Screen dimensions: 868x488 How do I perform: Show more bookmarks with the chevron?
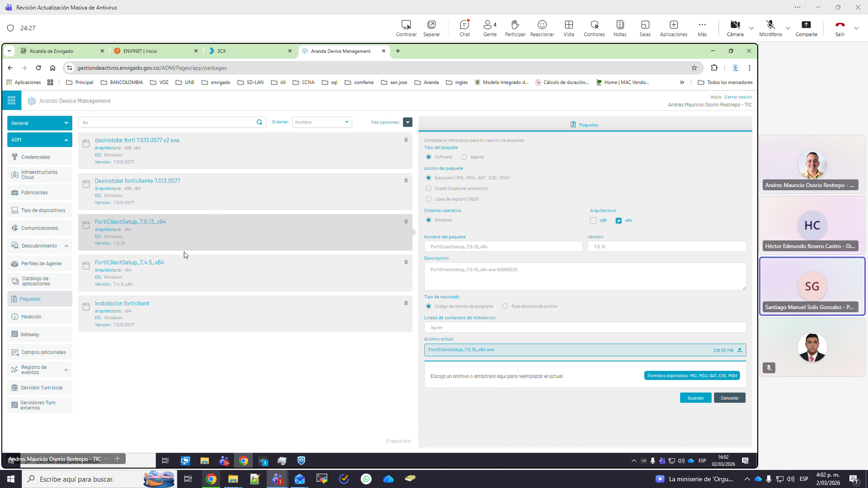point(682,83)
